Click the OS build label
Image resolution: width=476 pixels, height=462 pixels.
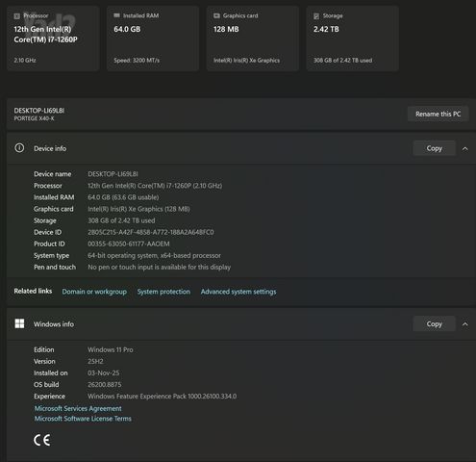[46, 385]
